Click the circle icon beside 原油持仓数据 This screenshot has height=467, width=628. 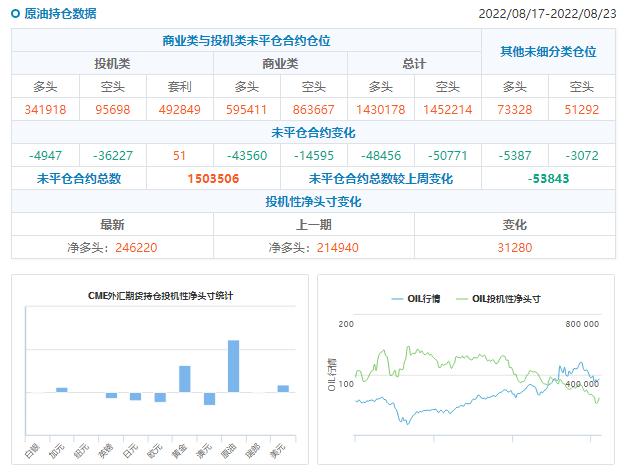pos(15,14)
